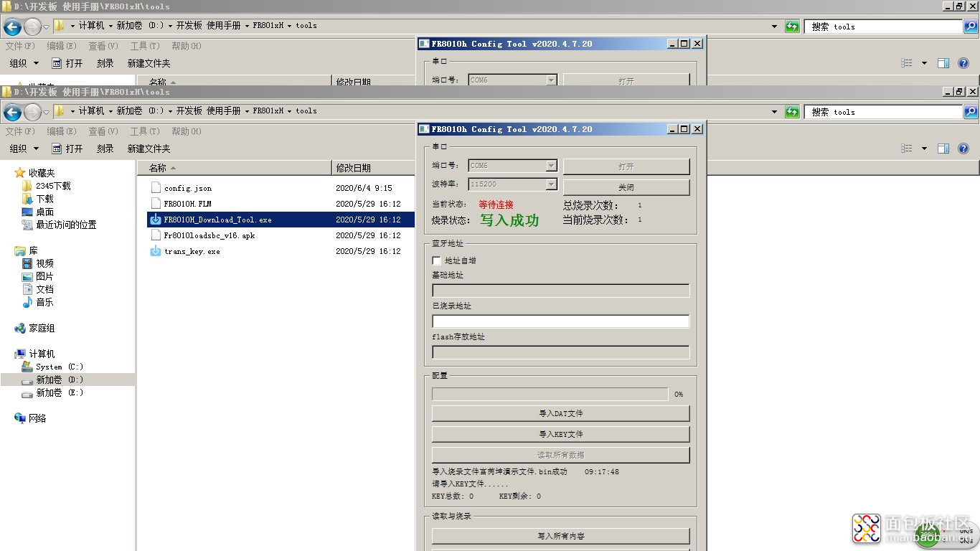Expand view options arrow in front Explorer window

point(924,149)
